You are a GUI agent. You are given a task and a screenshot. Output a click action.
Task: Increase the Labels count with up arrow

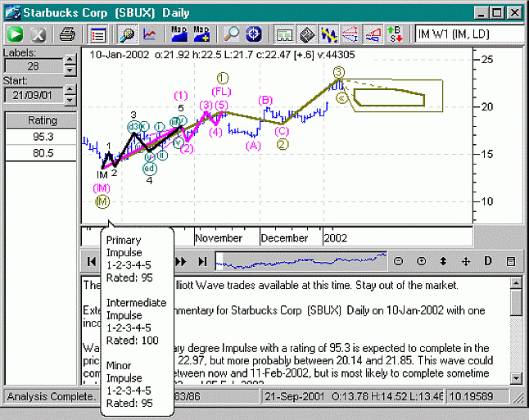pos(70,61)
